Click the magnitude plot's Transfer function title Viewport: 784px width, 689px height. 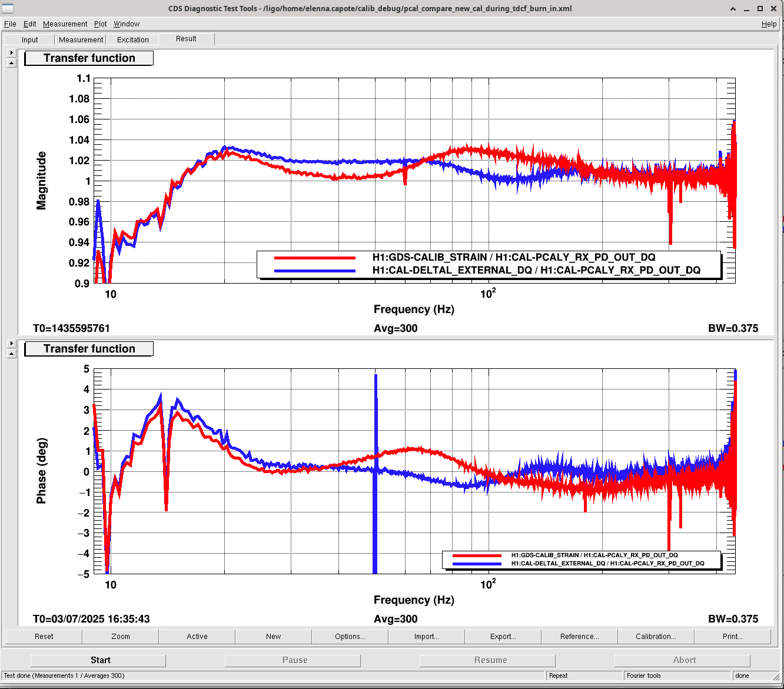click(89, 58)
